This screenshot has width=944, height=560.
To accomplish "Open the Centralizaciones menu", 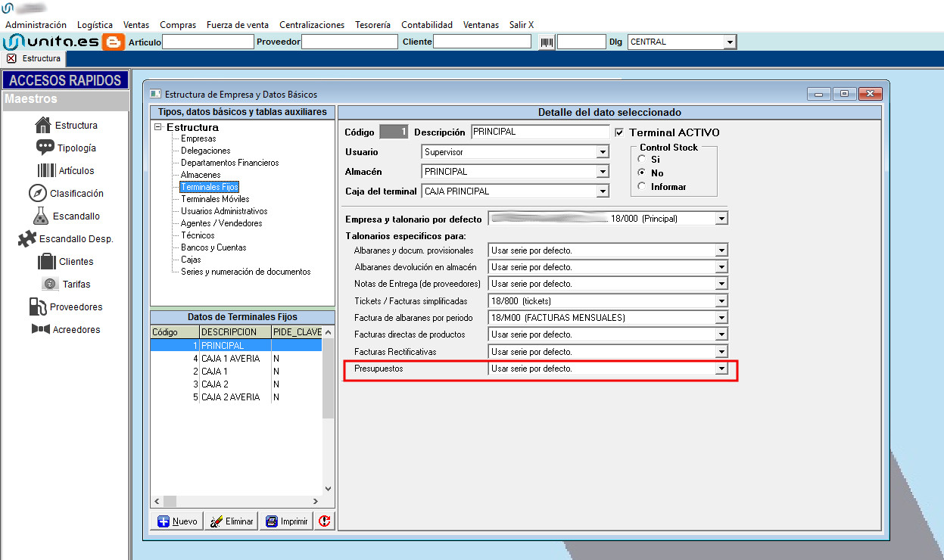I will [312, 25].
